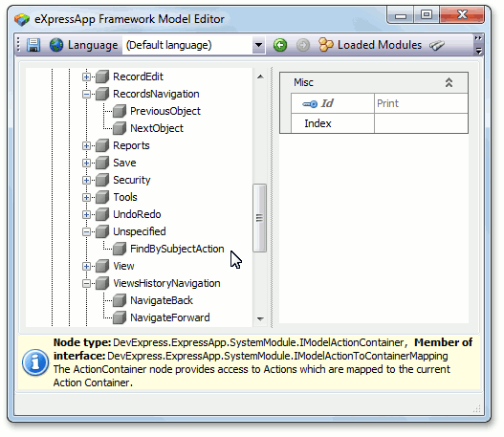Select the NextObject tree item
Image resolution: width=504 pixels, height=437 pixels.
pyautogui.click(x=157, y=128)
